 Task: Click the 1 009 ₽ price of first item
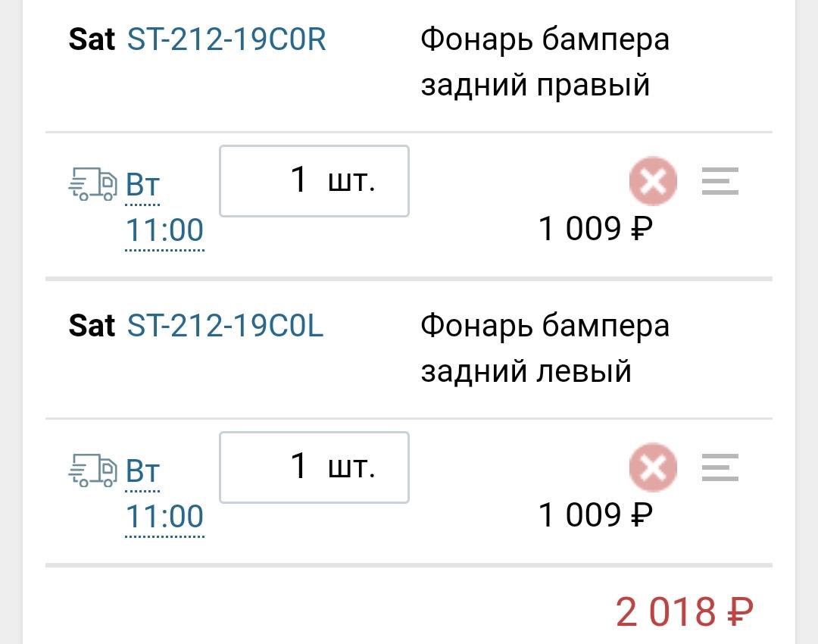pos(595,229)
